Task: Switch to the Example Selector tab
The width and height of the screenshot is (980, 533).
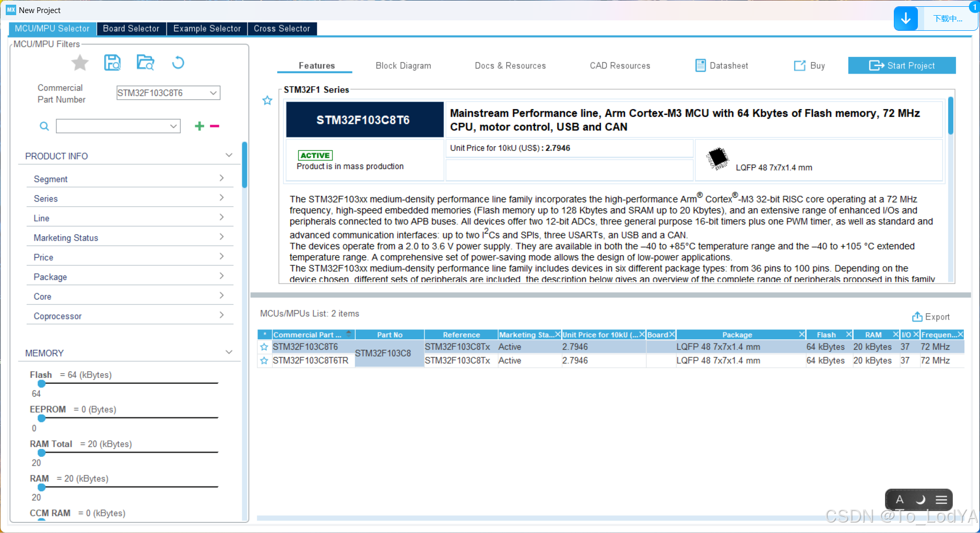Action: pos(207,29)
